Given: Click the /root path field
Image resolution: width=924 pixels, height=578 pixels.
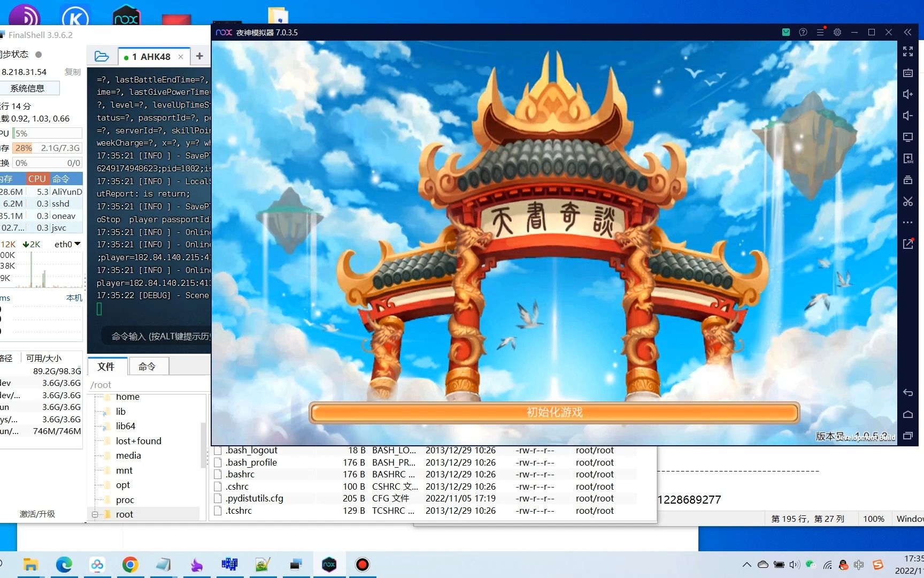Looking at the screenshot, I should click(150, 385).
